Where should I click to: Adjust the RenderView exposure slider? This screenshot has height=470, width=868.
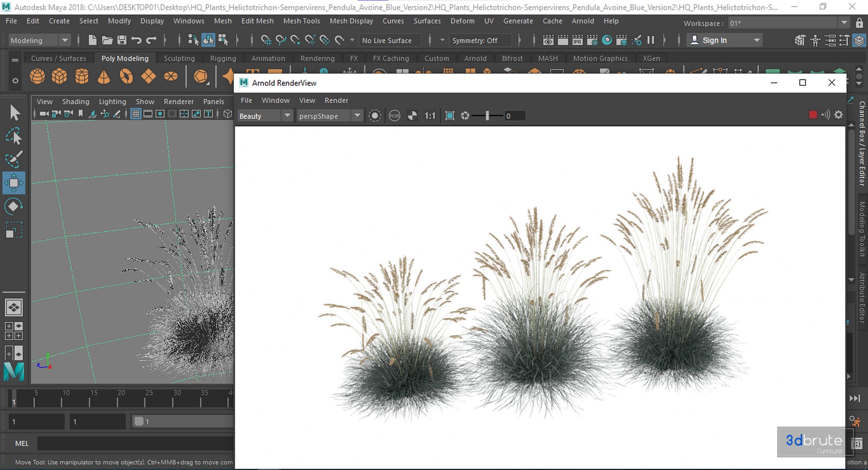pos(487,116)
